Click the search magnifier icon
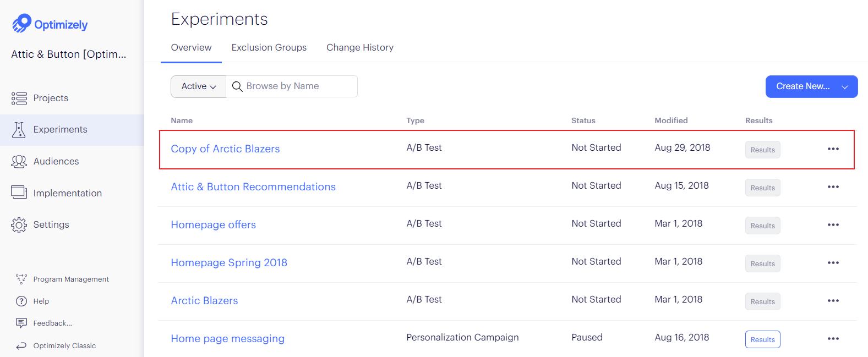The width and height of the screenshot is (868, 357). coord(237,86)
